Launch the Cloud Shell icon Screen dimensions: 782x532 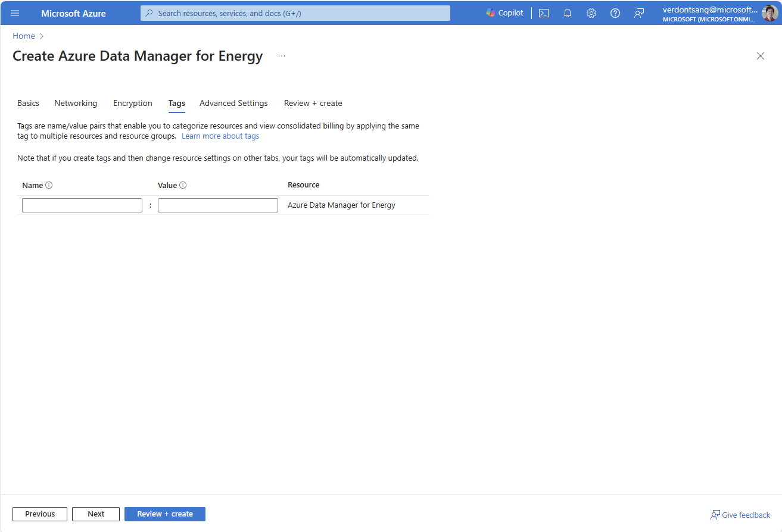coord(543,12)
